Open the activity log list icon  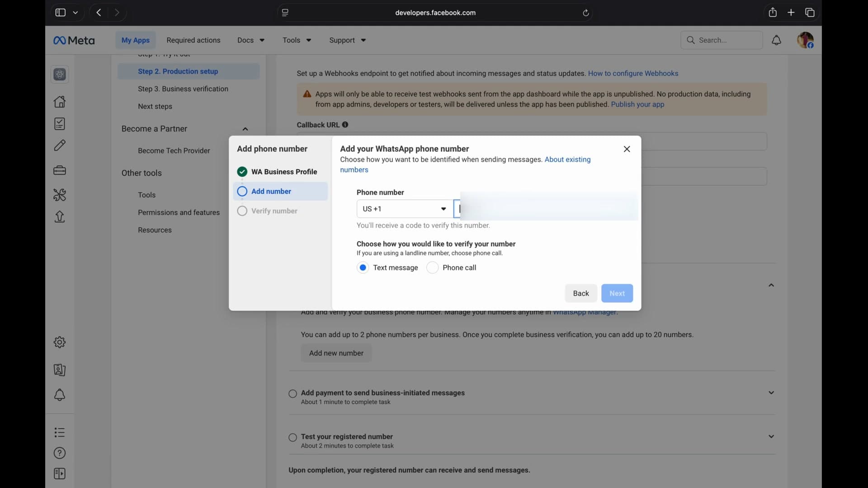[x=60, y=433]
